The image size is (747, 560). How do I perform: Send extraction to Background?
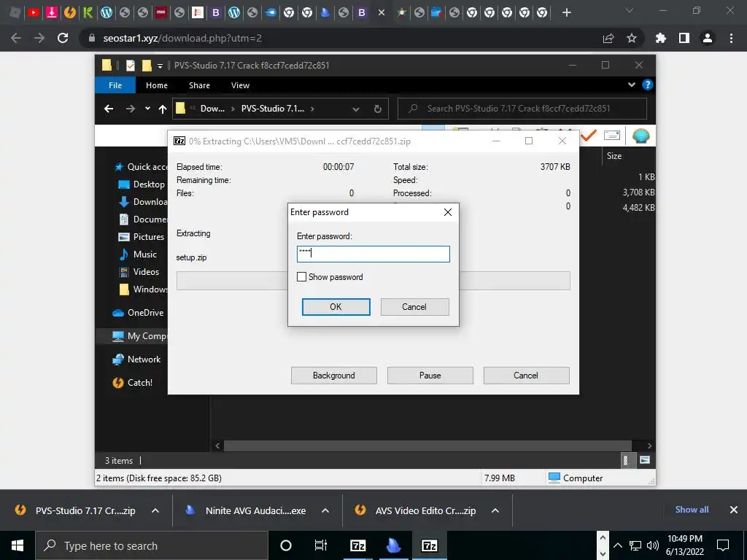pyautogui.click(x=334, y=376)
